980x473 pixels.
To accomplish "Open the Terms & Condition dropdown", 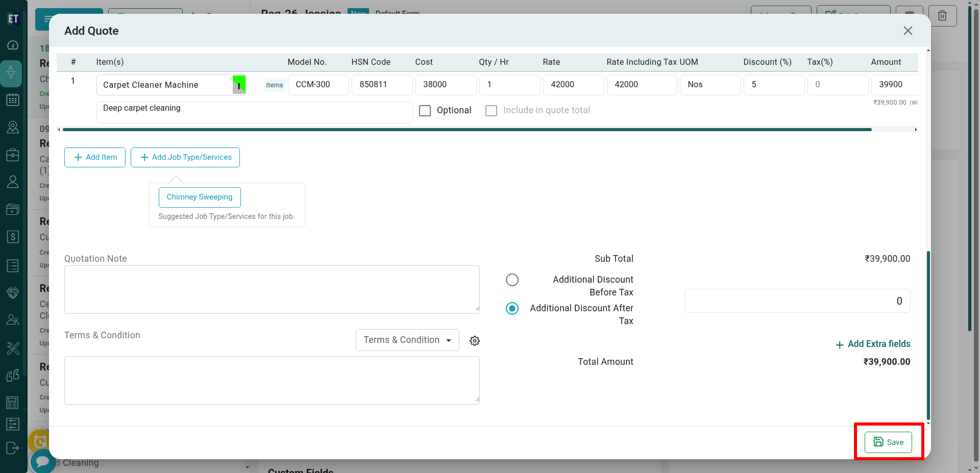I will pos(407,340).
